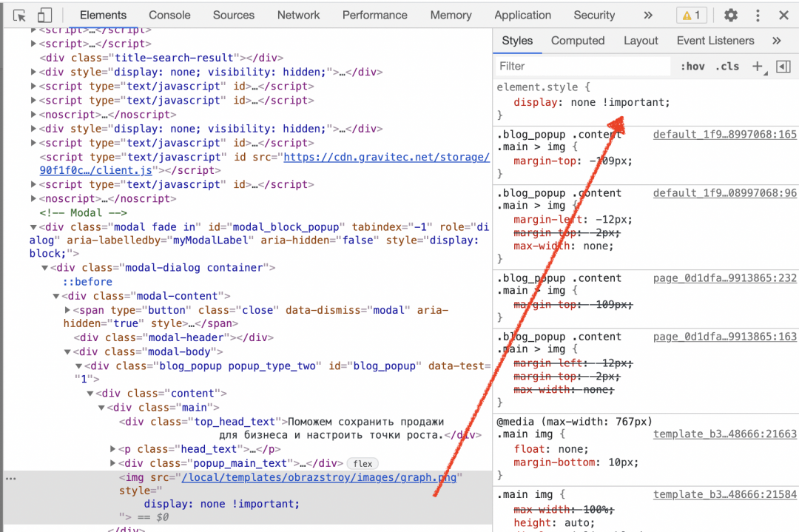
Task: Open stylesheet link template_b3…48666:21663
Action: click(x=724, y=434)
